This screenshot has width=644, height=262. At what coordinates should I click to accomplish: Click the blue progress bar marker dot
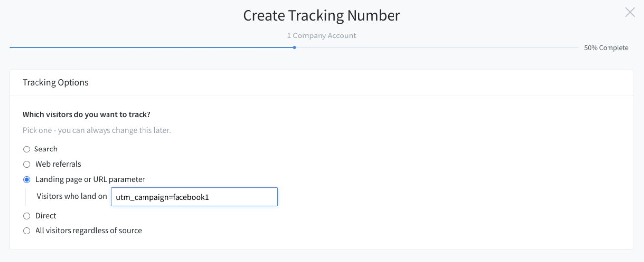(x=294, y=48)
